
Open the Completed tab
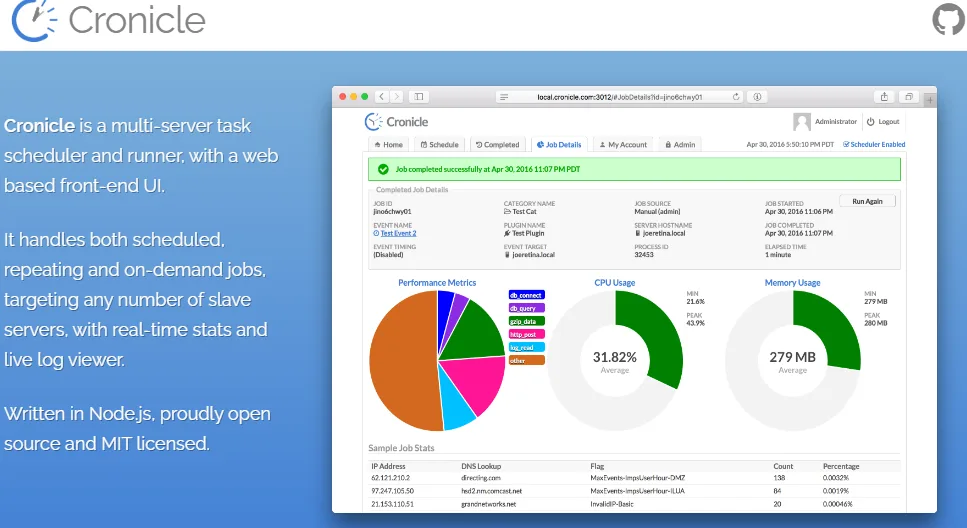click(497, 144)
